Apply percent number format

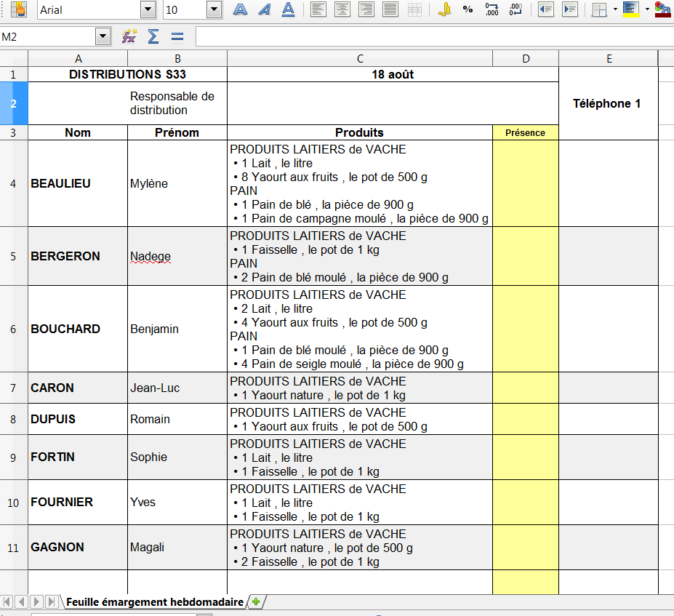click(468, 9)
